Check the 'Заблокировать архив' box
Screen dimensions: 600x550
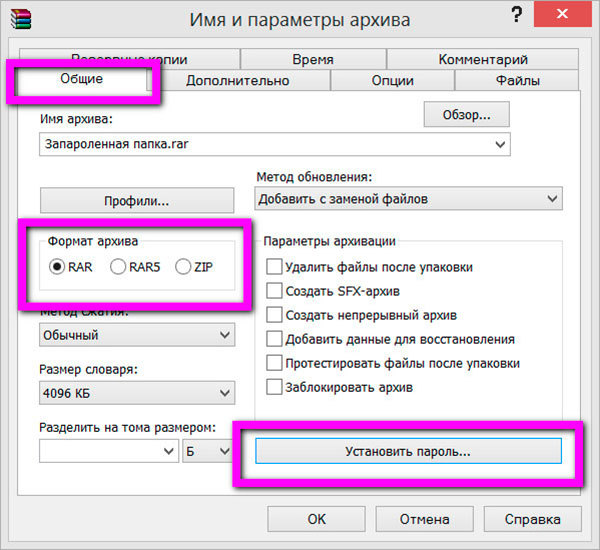[274, 387]
